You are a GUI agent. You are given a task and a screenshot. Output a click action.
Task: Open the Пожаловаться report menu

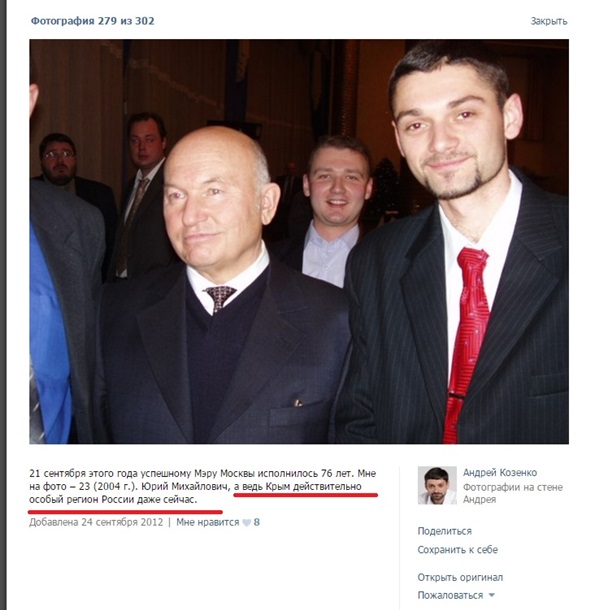[x=450, y=595]
